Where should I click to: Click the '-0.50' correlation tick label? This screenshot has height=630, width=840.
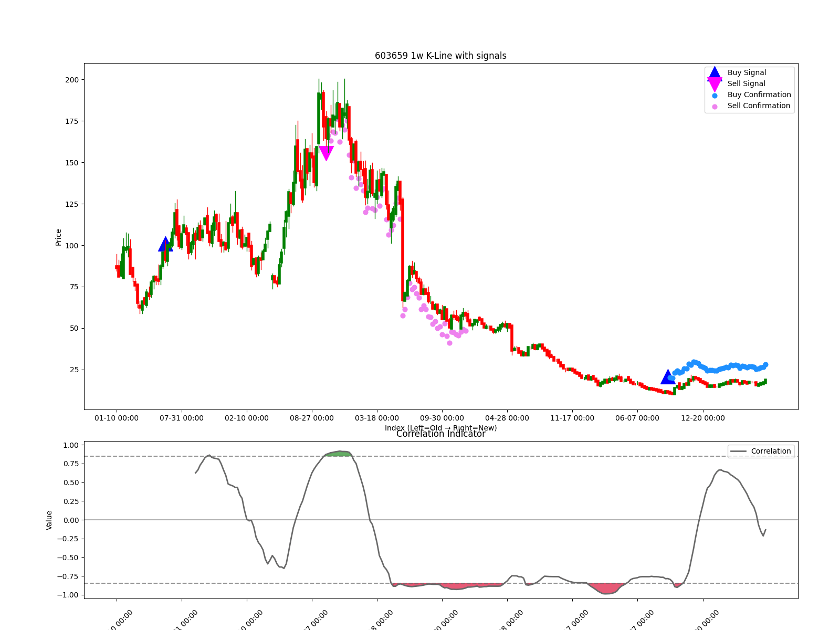68,558
